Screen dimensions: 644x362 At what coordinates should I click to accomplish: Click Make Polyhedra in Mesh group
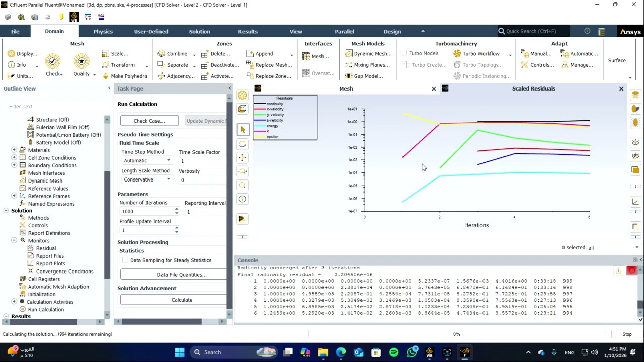click(x=124, y=76)
